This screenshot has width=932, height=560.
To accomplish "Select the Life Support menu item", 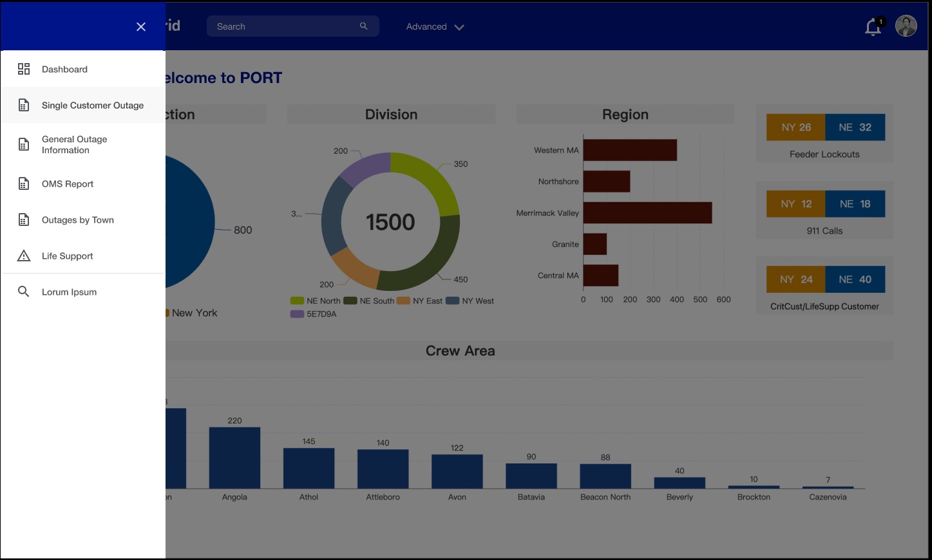I will coord(68,256).
